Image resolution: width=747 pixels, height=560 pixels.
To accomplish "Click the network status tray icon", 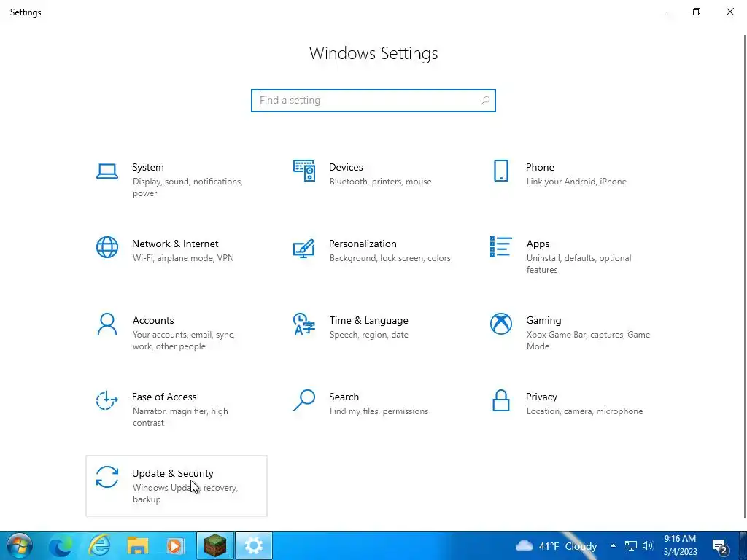I will pos(631,545).
